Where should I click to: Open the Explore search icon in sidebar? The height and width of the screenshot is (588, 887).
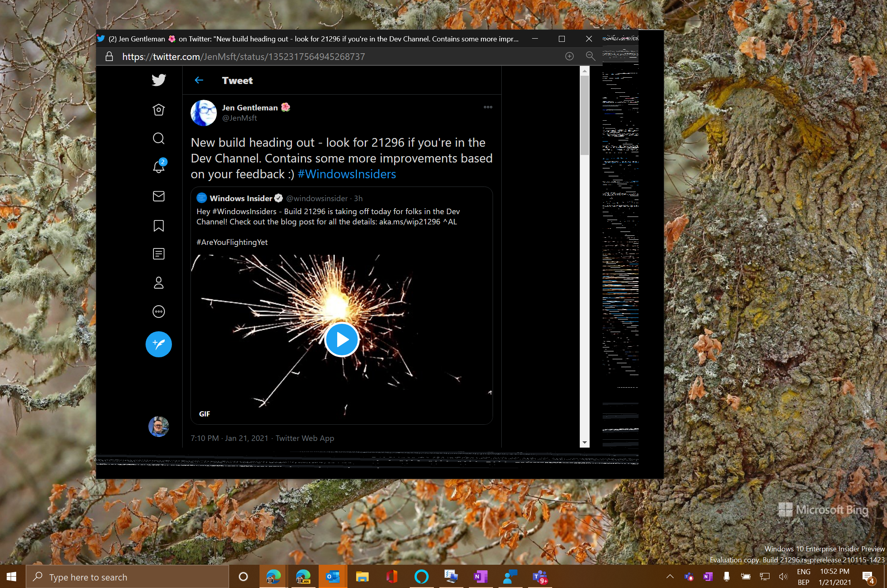[159, 138]
